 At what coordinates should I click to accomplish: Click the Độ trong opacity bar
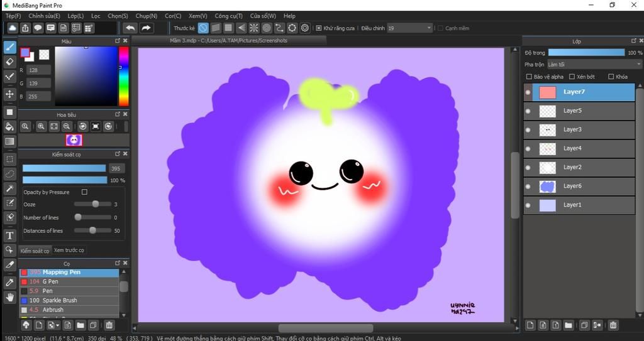[x=586, y=53]
